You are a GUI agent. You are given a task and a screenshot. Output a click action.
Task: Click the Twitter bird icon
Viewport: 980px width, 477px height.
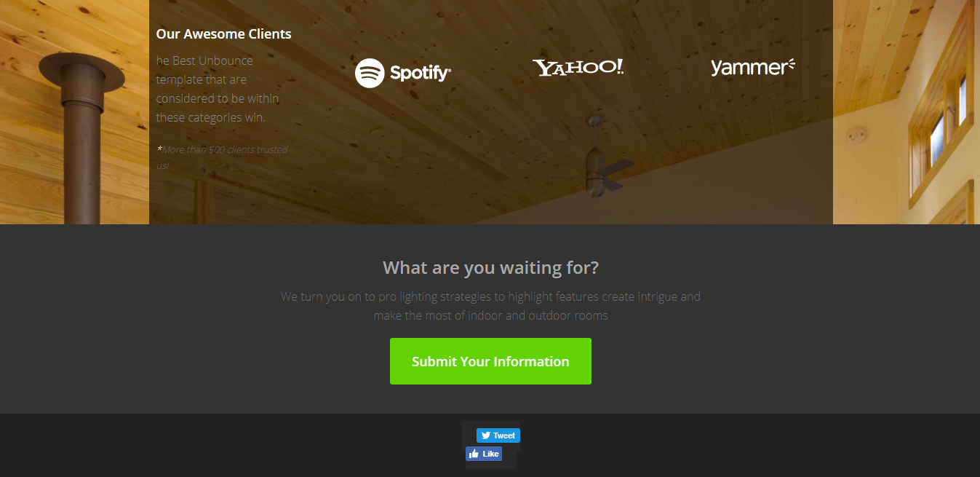(x=485, y=435)
